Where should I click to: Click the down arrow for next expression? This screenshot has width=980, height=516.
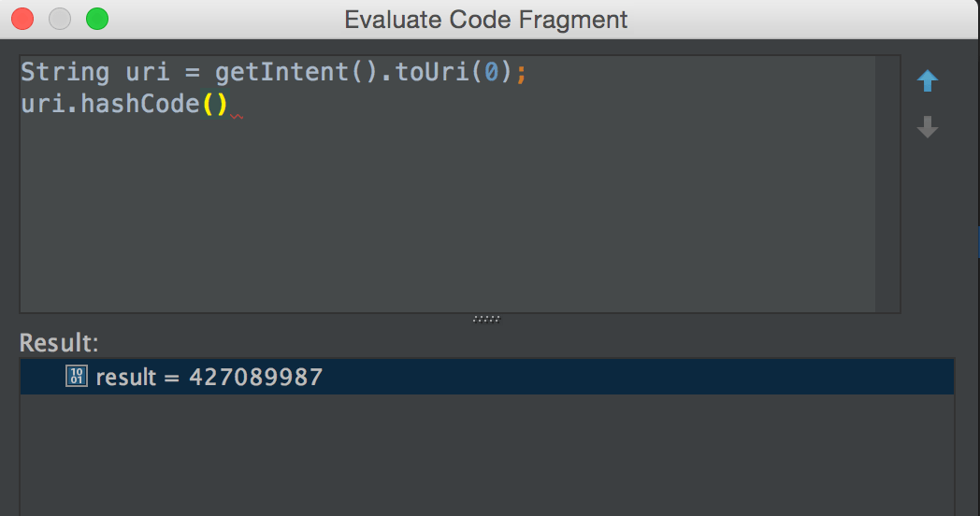(927, 127)
